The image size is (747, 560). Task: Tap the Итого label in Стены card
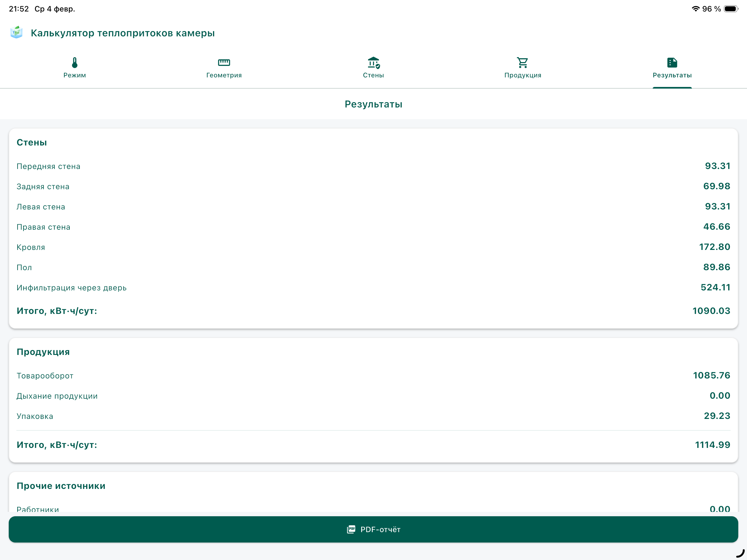tap(57, 311)
